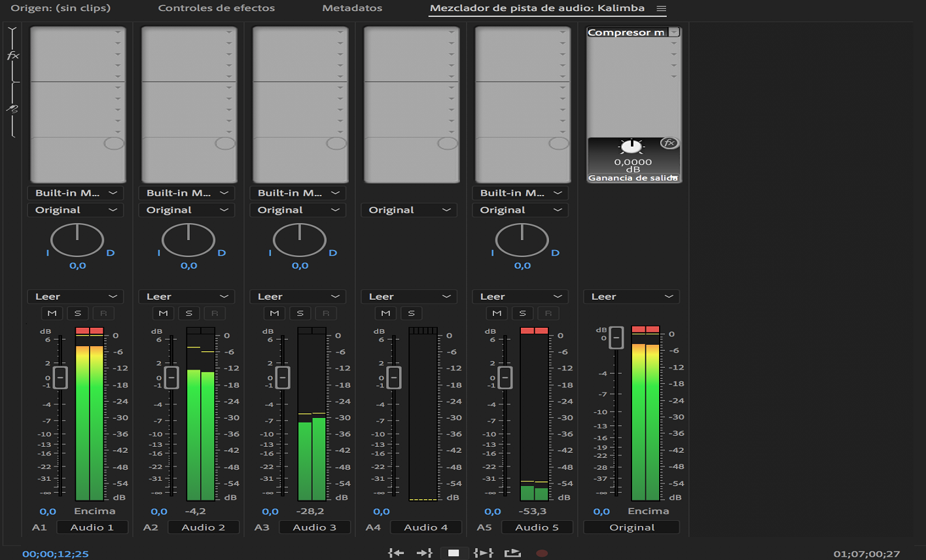Viewport: 926px width, 560px height.
Task: Click the Go to Out point icon
Action: [x=425, y=553]
